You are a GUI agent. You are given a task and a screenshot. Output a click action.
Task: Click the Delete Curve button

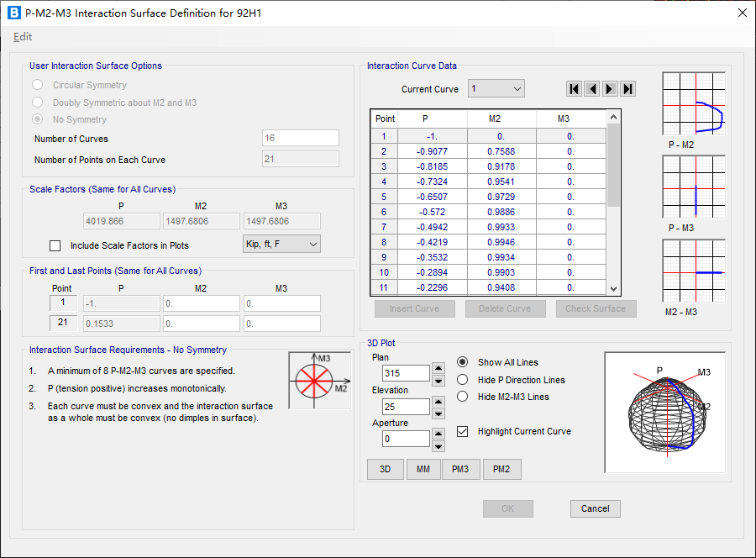(505, 308)
